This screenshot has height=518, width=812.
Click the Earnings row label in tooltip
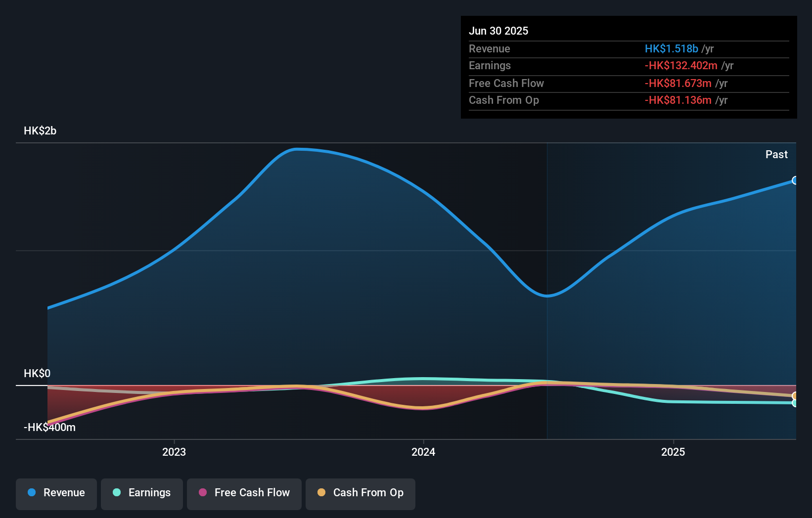(490, 65)
